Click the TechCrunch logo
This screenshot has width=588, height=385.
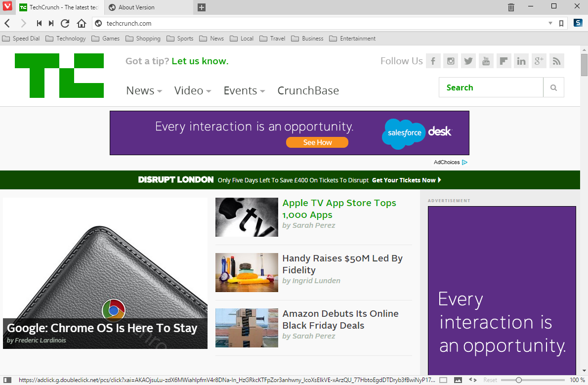point(59,76)
